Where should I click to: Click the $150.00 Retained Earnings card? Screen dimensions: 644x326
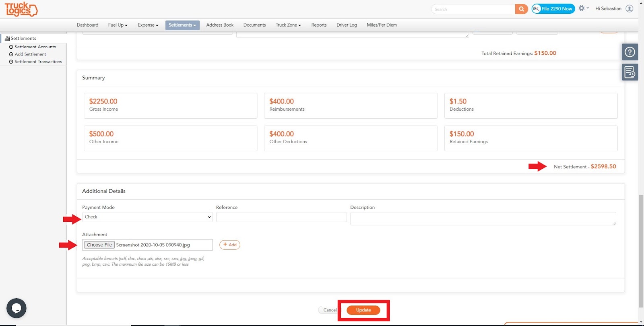pos(531,138)
